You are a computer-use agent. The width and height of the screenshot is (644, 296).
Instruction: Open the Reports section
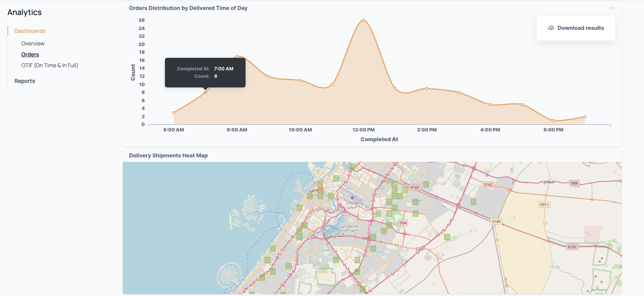pos(25,81)
